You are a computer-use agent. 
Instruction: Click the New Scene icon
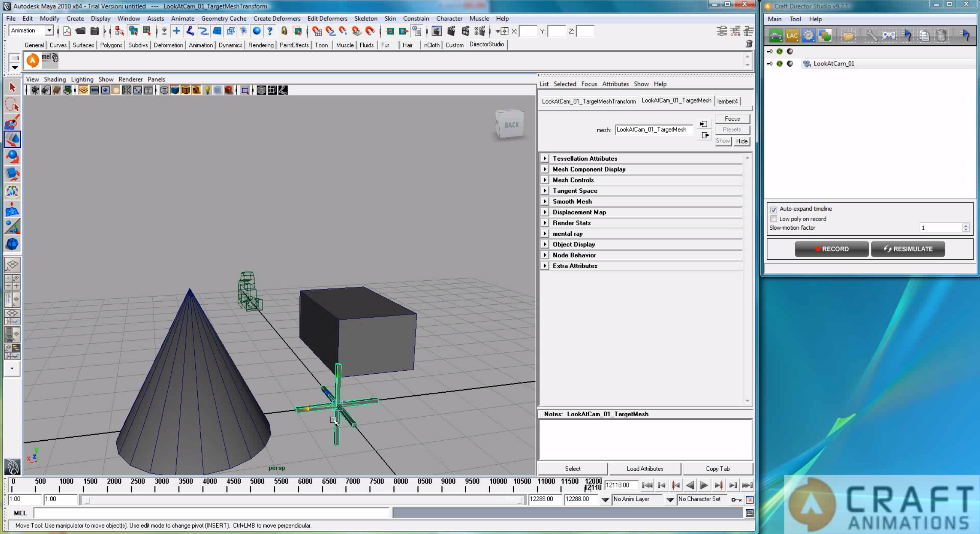pos(67,31)
